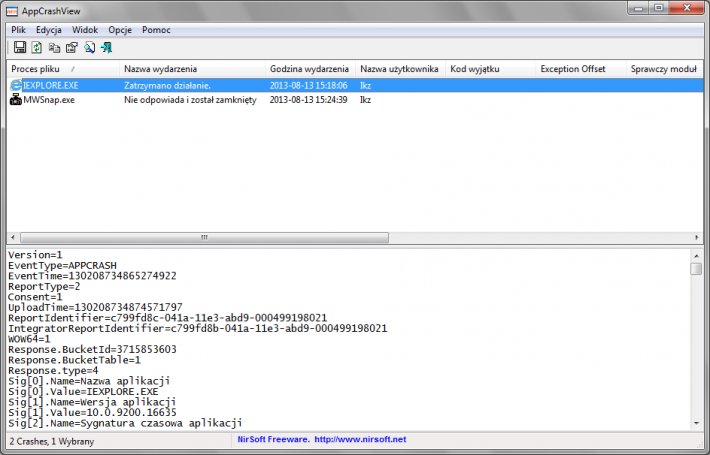This screenshot has height=455, width=710.
Task: Click the Save floppy disk toolbar icon
Action: pyautogui.click(x=20, y=48)
